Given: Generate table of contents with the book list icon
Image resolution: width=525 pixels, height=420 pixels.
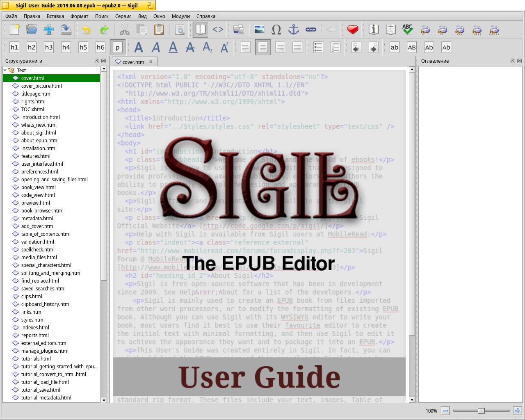Looking at the screenshot, I should tap(390, 30).
